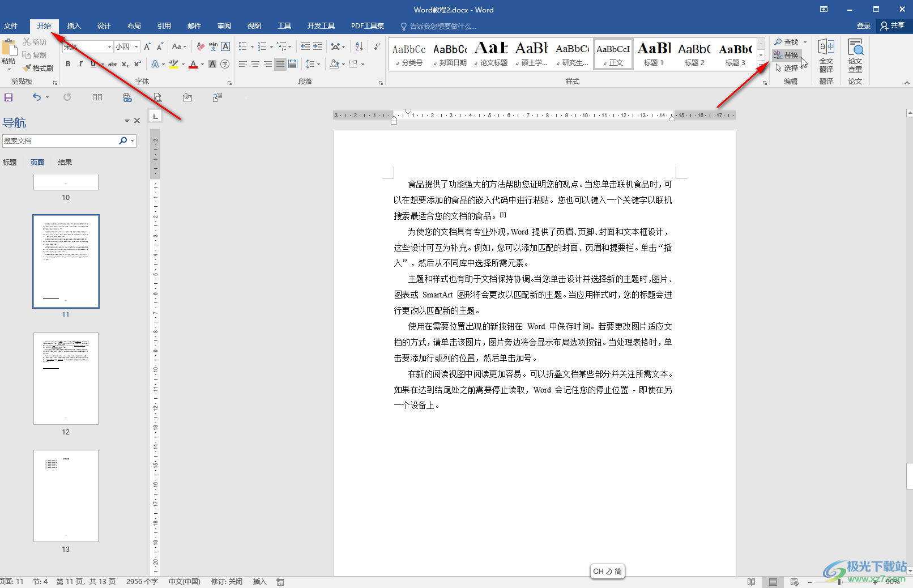Image resolution: width=913 pixels, height=588 pixels.
Task: Switch to the Review (审阅) tab
Action: pyautogui.click(x=224, y=26)
